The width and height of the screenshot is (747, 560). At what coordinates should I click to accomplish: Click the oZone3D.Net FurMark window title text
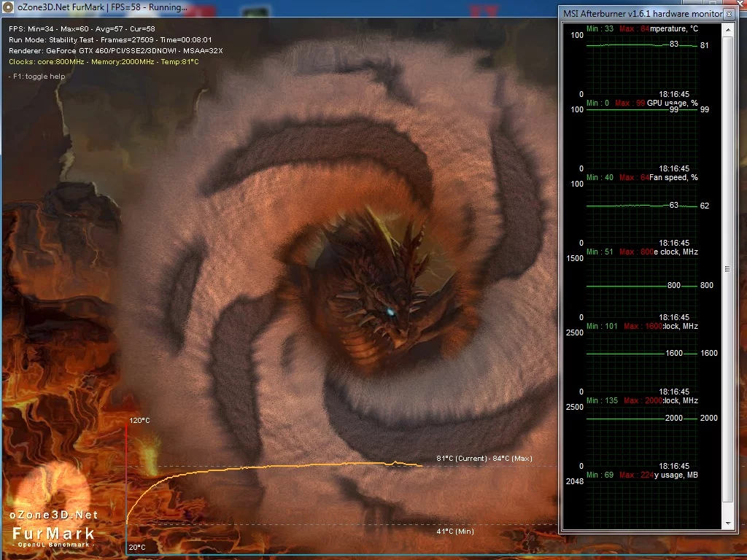tap(102, 7)
